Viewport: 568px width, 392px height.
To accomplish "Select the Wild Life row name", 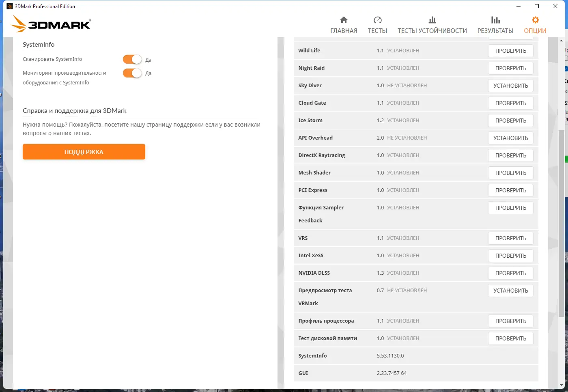I will pyautogui.click(x=309, y=50).
